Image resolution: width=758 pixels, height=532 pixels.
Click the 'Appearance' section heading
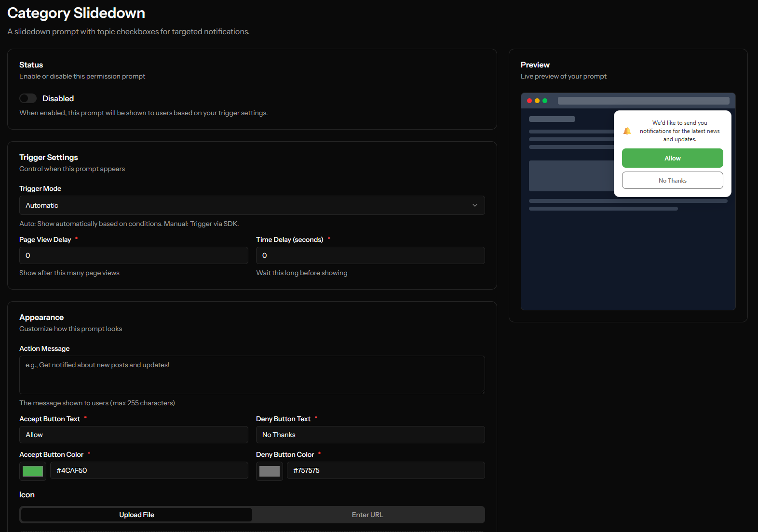pyautogui.click(x=41, y=317)
